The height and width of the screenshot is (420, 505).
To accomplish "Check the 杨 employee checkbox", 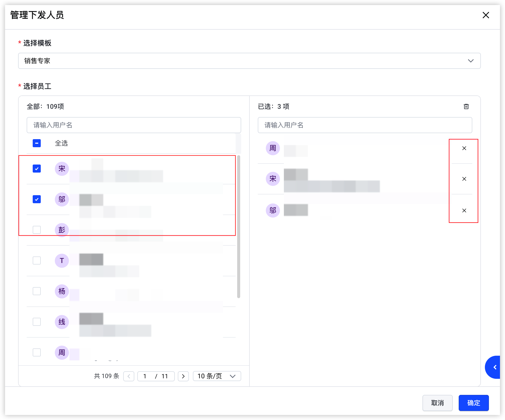I will tap(37, 291).
